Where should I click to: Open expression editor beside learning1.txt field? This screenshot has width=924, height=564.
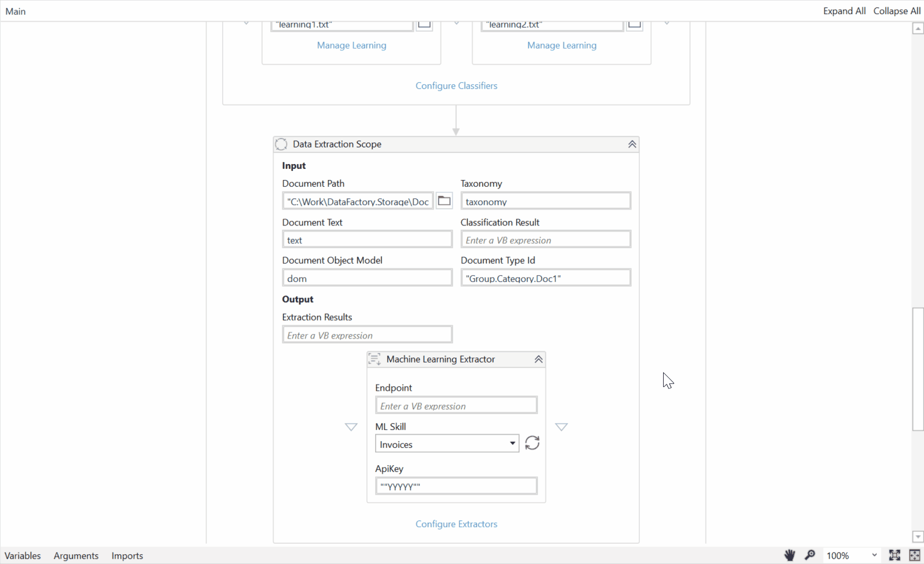(424, 23)
